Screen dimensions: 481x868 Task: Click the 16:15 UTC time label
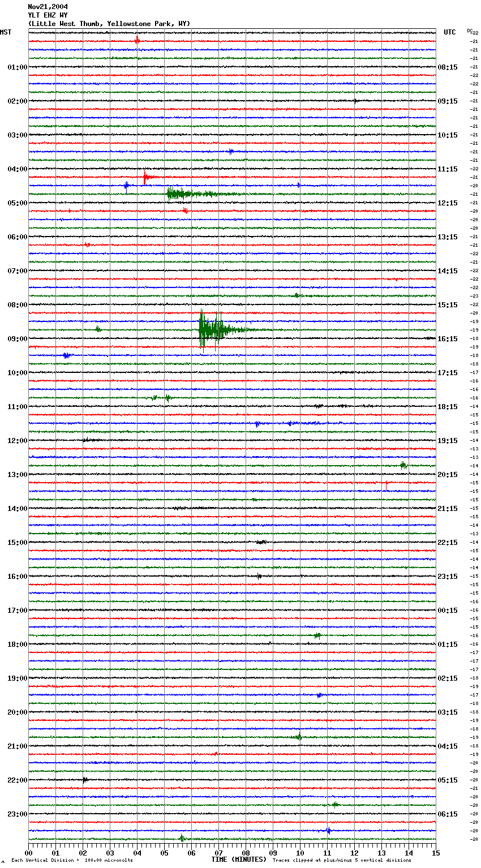click(448, 339)
